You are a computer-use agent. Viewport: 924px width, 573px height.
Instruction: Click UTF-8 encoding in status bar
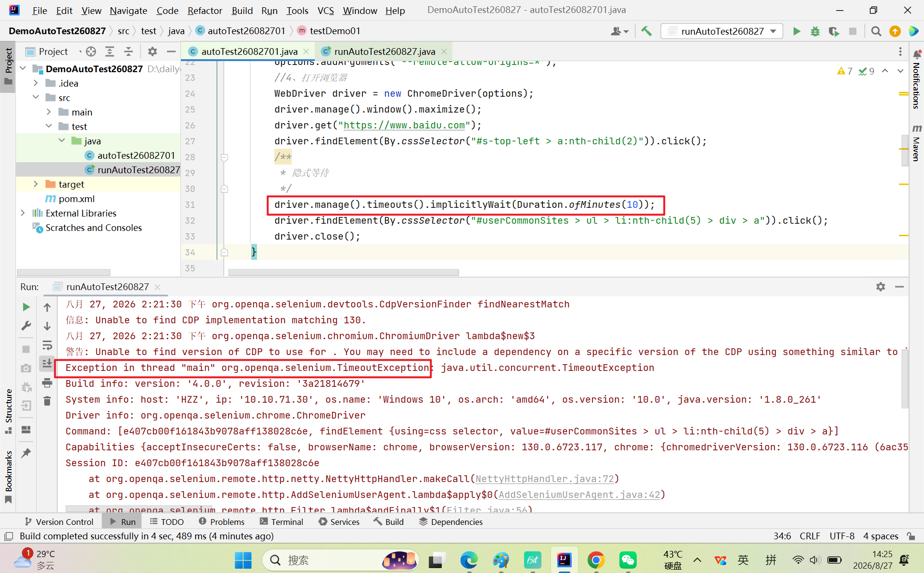[842, 536]
